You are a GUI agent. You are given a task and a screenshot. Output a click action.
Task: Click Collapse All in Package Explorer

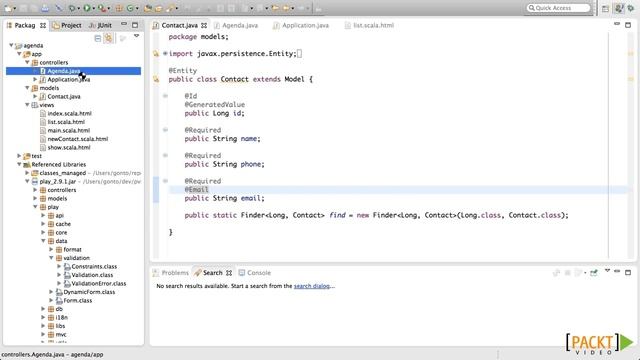coord(98,38)
